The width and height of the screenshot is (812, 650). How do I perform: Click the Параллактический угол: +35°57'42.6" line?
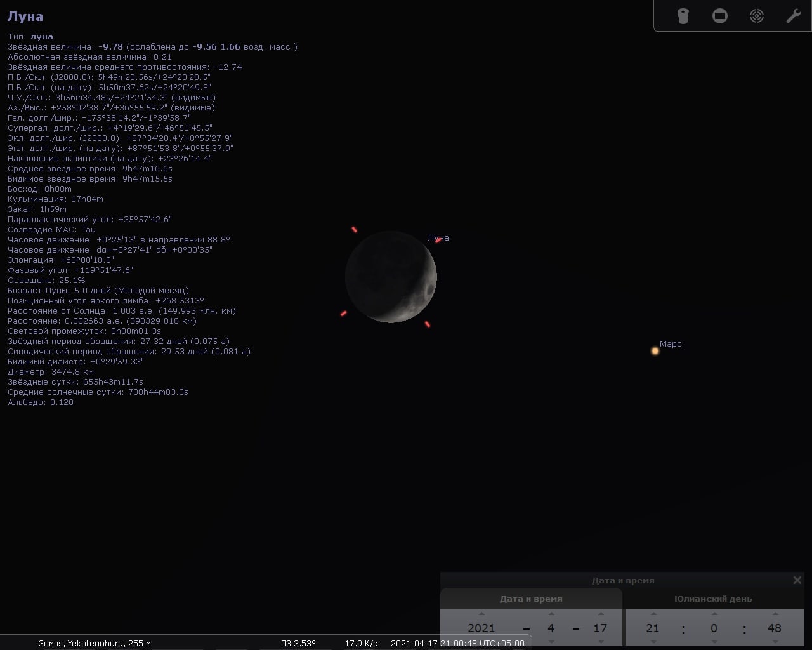pos(89,219)
